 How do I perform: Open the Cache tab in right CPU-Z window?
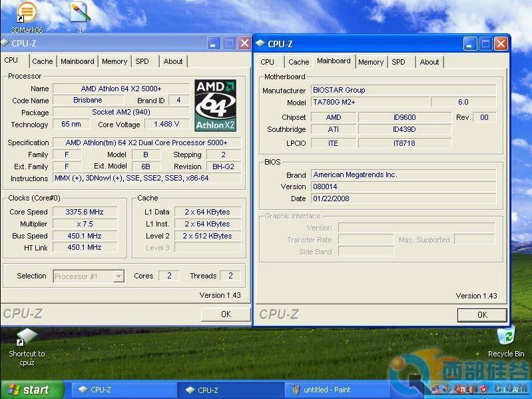[x=298, y=62]
